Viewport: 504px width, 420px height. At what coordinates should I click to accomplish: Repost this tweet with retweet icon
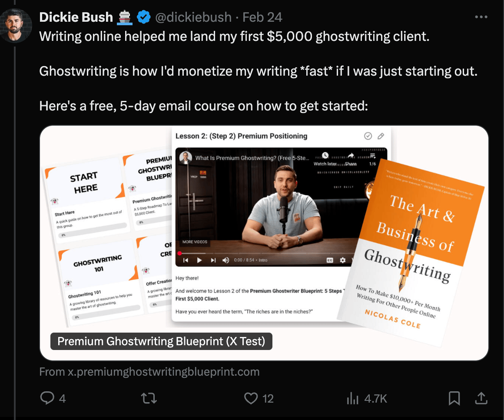[149, 398]
